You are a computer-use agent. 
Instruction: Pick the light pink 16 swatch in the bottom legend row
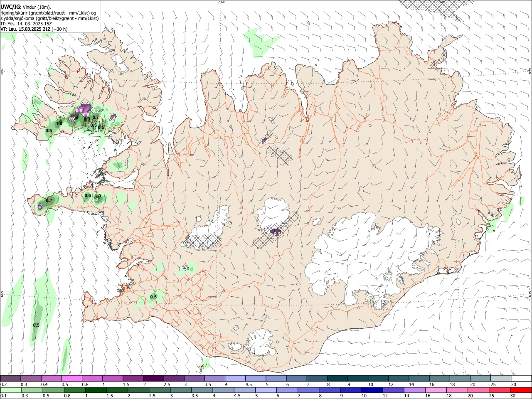[436, 390]
